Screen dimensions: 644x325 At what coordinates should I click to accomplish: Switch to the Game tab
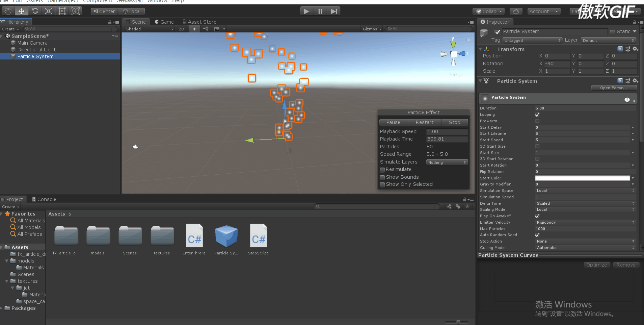(164, 22)
